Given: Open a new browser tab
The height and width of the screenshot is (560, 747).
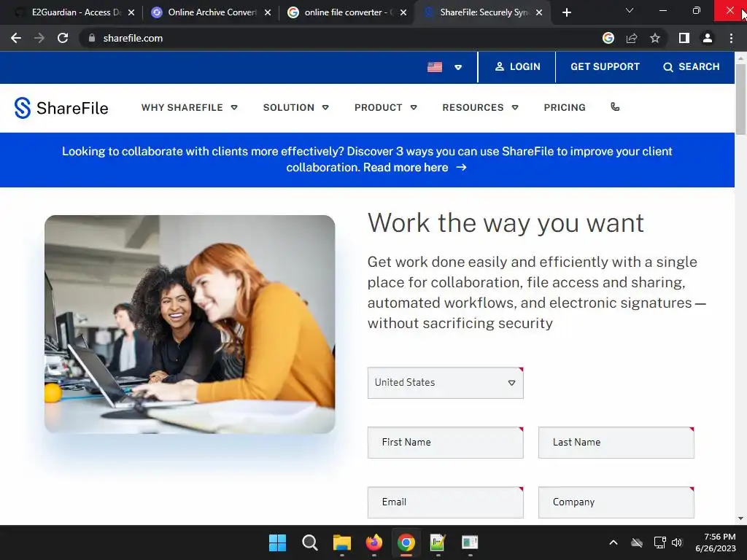Looking at the screenshot, I should click(566, 13).
